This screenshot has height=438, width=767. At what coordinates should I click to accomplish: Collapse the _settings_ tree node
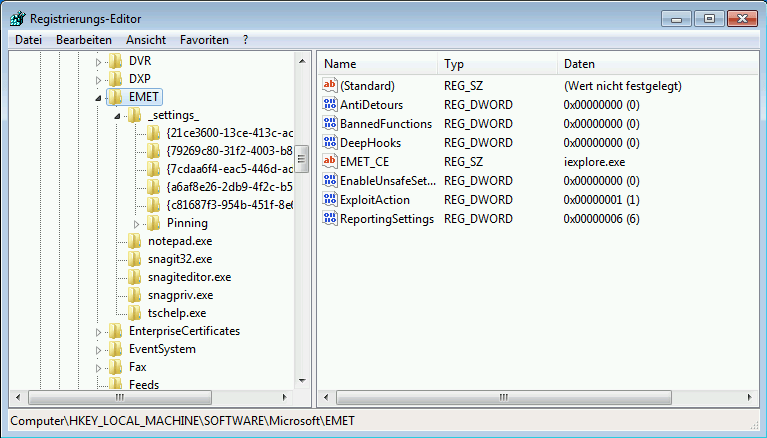[117, 116]
